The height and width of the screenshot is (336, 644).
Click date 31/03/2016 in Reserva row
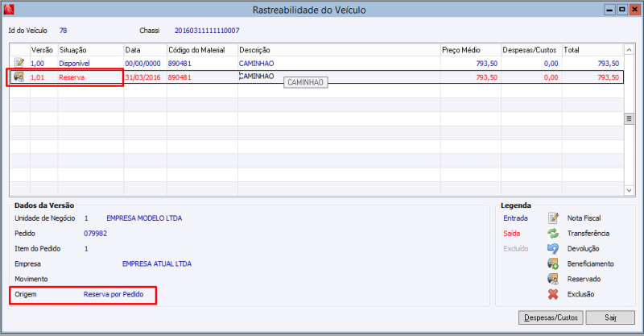click(x=143, y=77)
